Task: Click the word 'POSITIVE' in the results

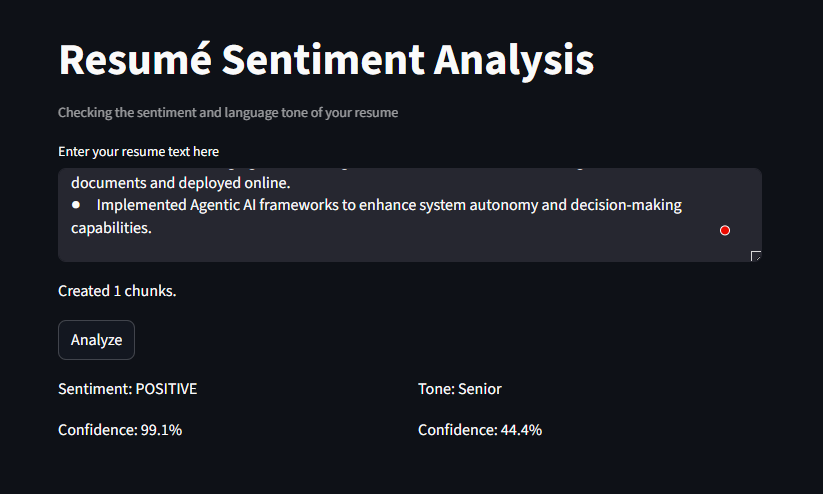Action: (166, 389)
